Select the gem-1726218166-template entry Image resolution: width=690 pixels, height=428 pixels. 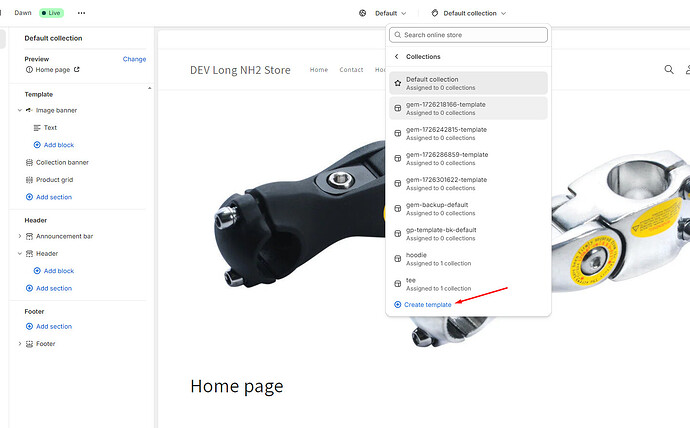tap(468, 108)
